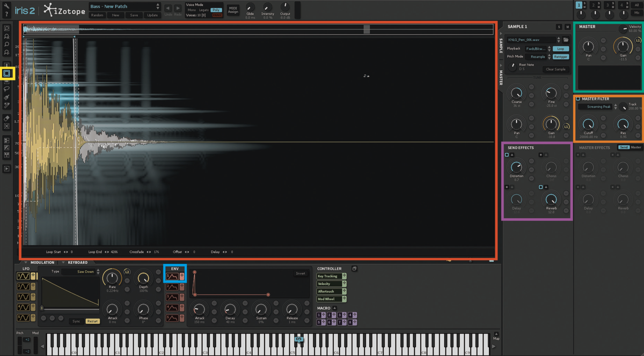Assign the Velocity controller crosshair
This screenshot has width=644, height=356.
point(344,284)
